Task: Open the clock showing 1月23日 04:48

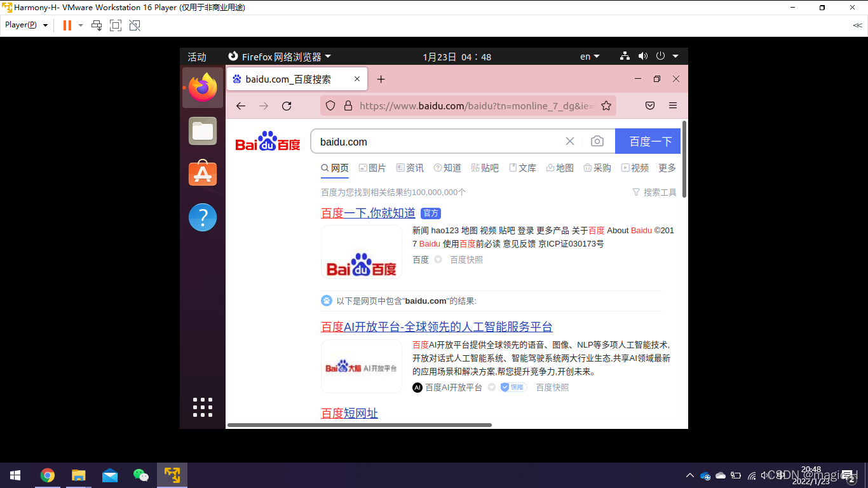Action: coord(457,57)
